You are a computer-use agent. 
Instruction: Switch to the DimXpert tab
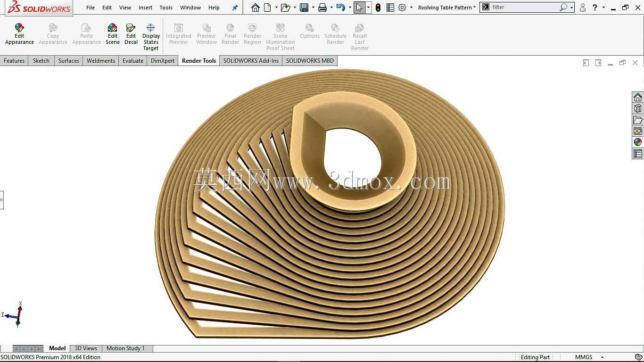pyautogui.click(x=163, y=61)
